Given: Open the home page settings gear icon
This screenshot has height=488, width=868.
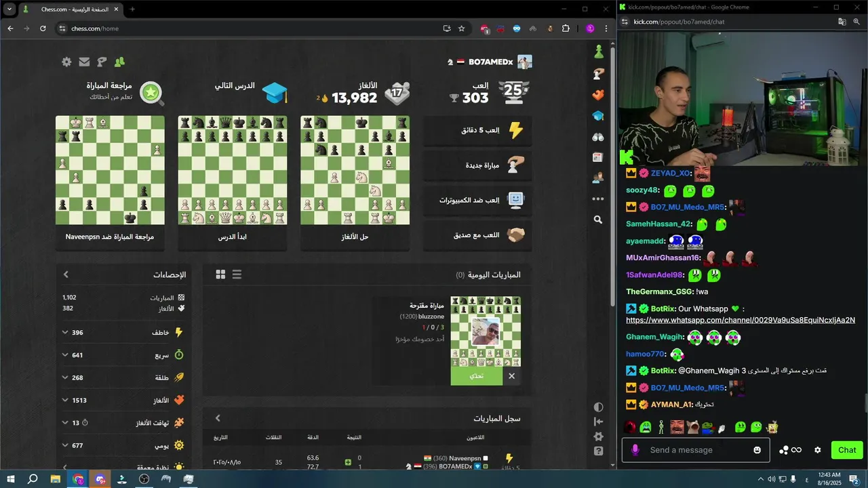Looking at the screenshot, I should point(66,62).
